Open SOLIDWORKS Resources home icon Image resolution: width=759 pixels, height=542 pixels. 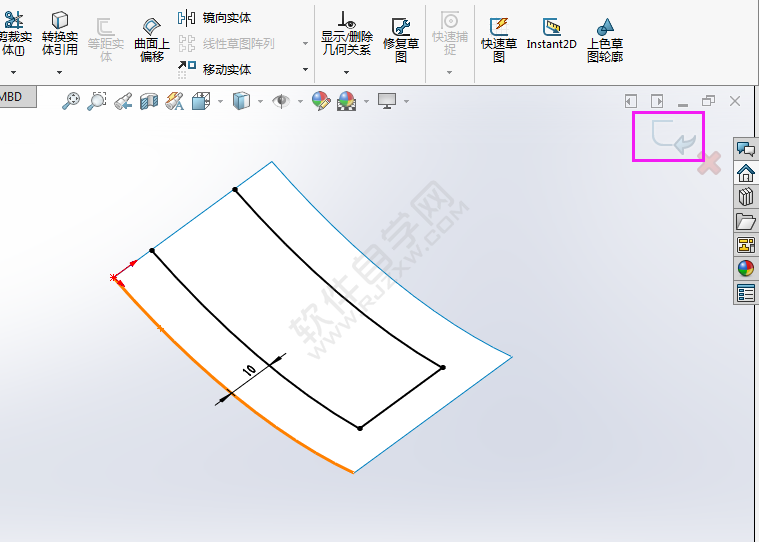tap(746, 173)
